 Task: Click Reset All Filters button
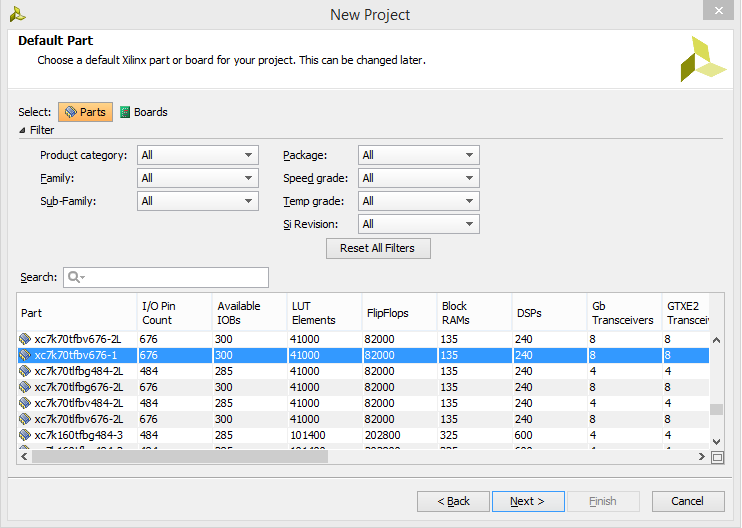point(378,248)
